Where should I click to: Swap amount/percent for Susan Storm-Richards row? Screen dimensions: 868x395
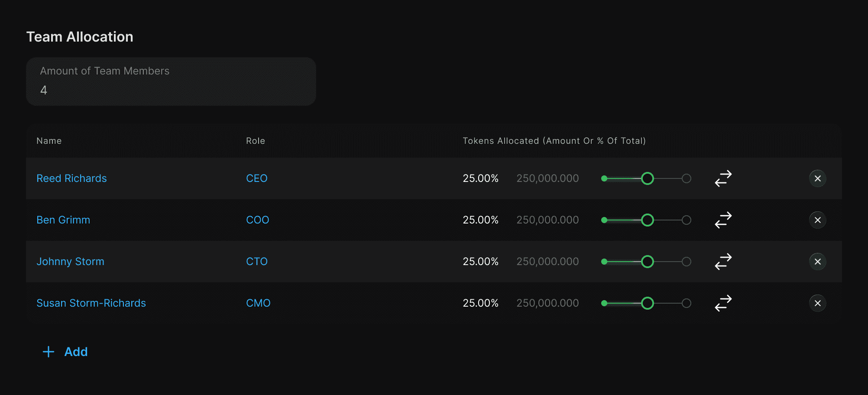723,303
